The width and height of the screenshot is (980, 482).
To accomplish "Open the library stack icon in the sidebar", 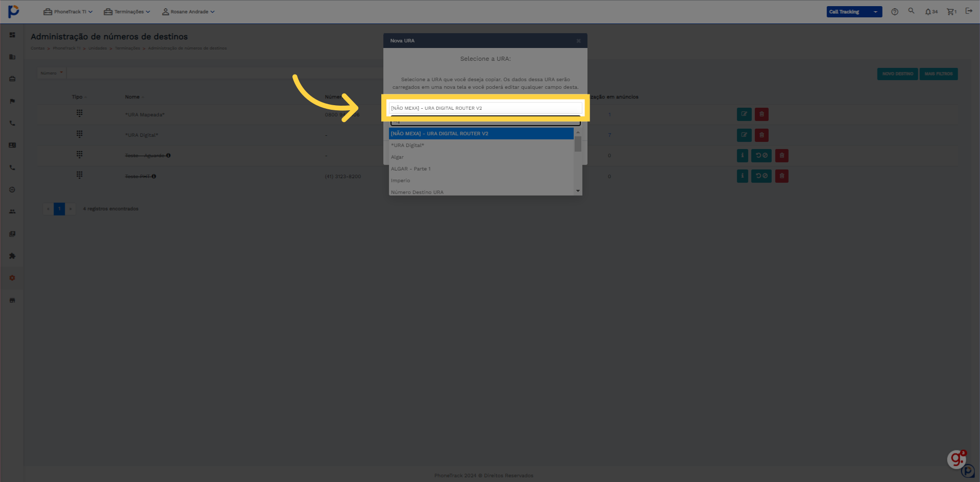I will click(x=12, y=234).
